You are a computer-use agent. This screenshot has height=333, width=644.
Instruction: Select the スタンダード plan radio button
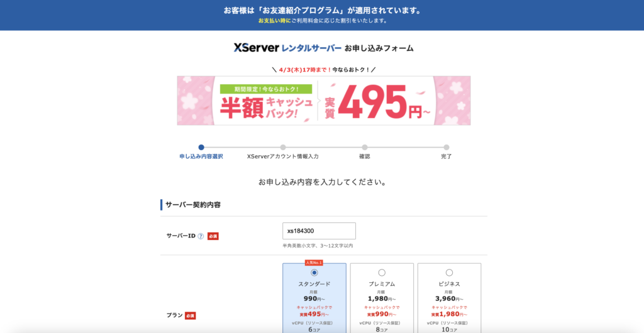[x=314, y=273]
